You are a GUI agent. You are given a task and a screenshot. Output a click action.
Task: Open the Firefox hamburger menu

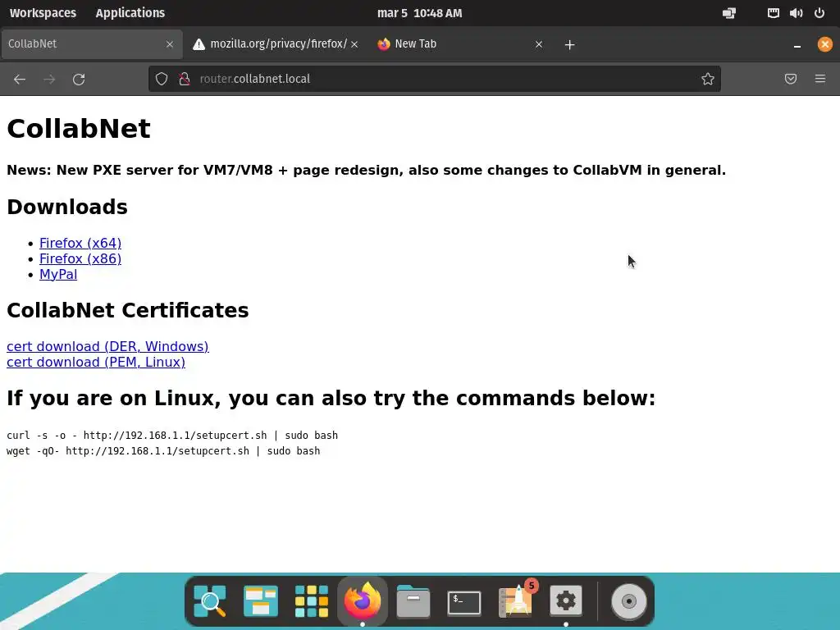(820, 79)
